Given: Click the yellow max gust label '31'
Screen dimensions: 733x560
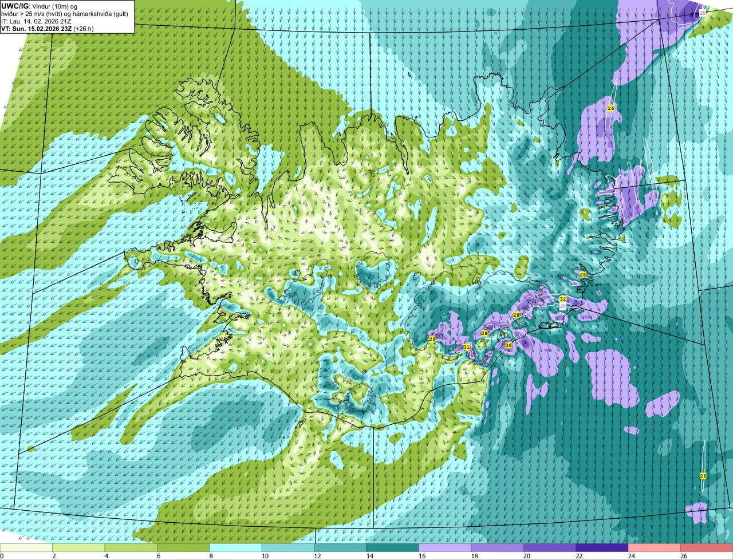Looking at the screenshot, I should [466, 347].
